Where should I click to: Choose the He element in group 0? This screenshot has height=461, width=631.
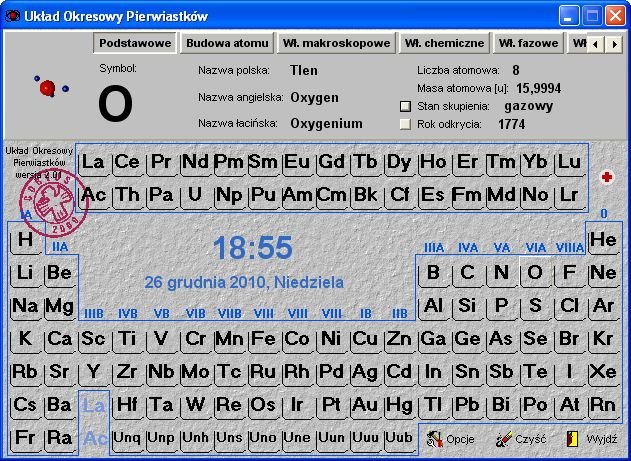tap(603, 240)
